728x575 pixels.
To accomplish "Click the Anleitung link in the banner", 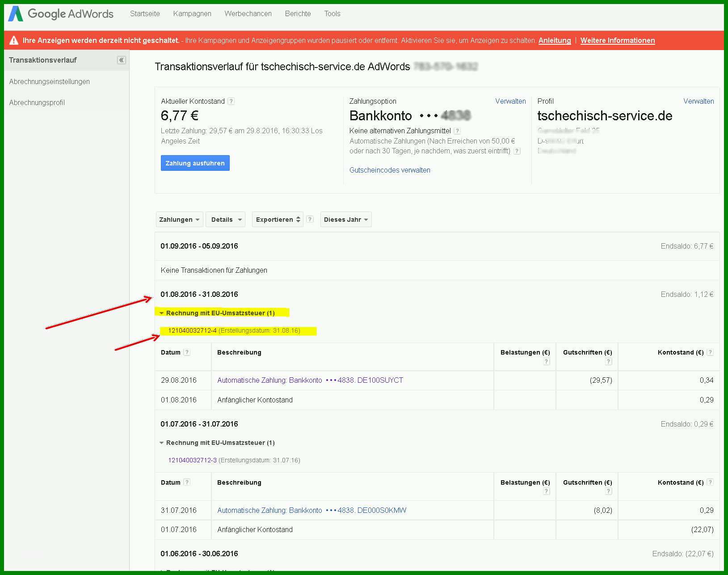I will [555, 40].
